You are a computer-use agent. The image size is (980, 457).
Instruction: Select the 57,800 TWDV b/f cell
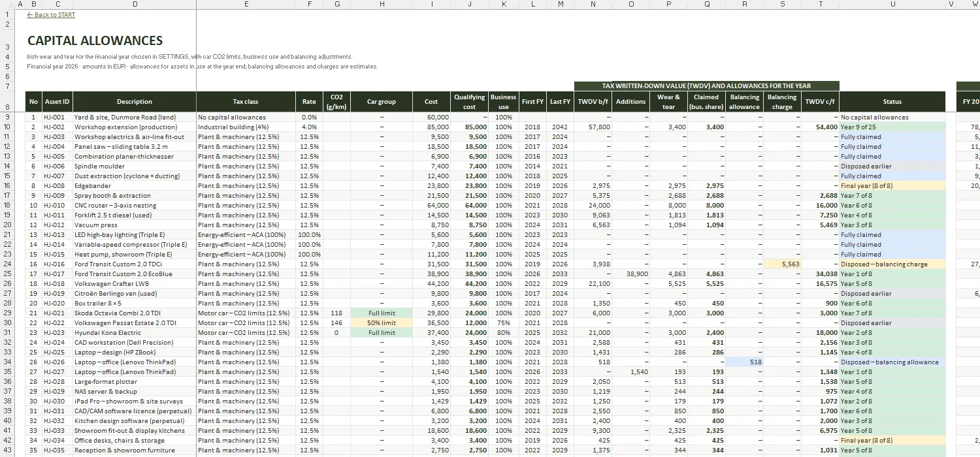click(x=593, y=127)
